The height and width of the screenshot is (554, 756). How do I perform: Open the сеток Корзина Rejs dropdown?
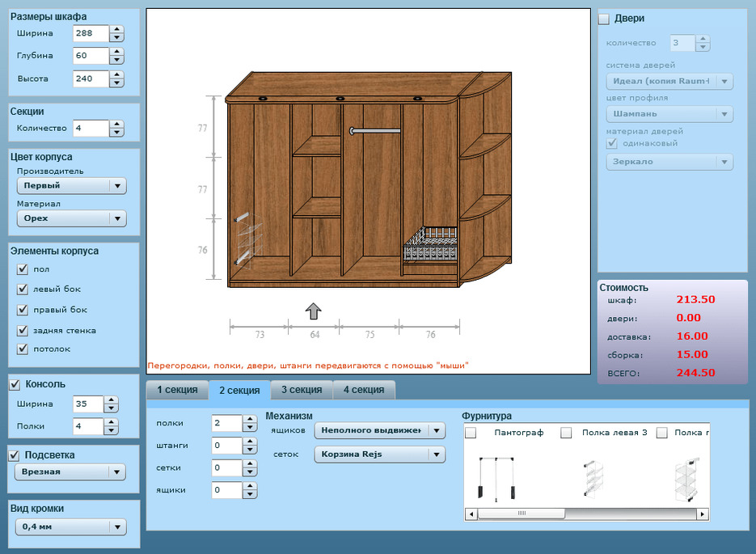379,455
